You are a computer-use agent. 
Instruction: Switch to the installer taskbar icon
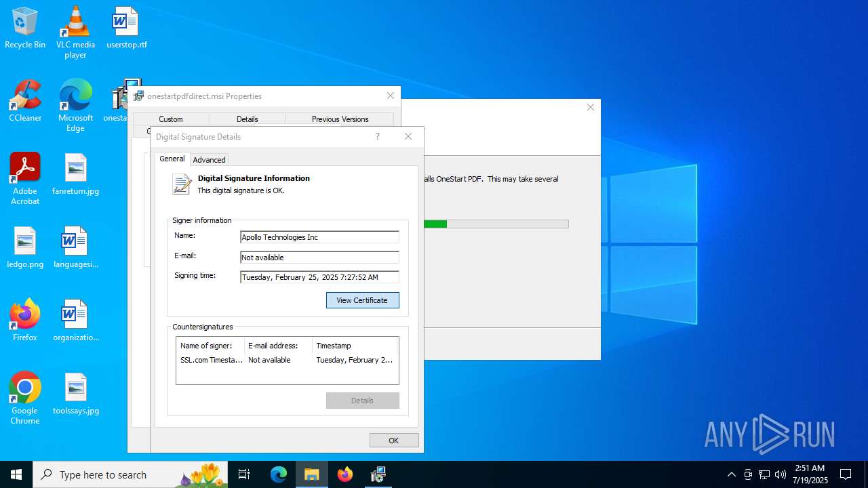(x=378, y=474)
